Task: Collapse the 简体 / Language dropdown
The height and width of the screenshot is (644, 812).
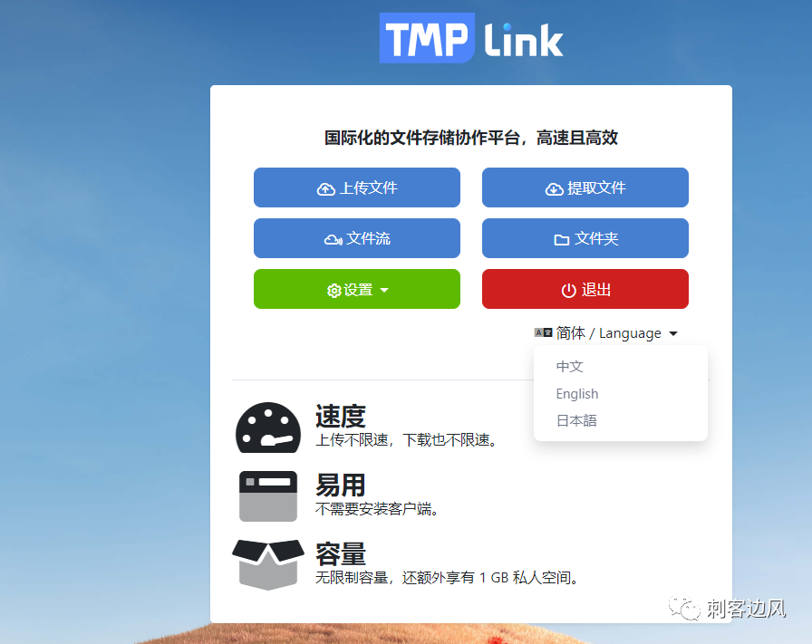Action: coord(606,333)
